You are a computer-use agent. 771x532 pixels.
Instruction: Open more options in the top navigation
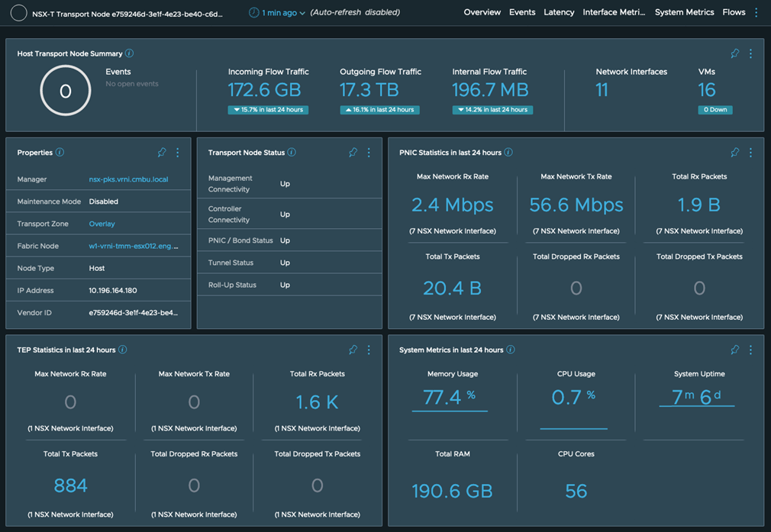pyautogui.click(x=756, y=13)
